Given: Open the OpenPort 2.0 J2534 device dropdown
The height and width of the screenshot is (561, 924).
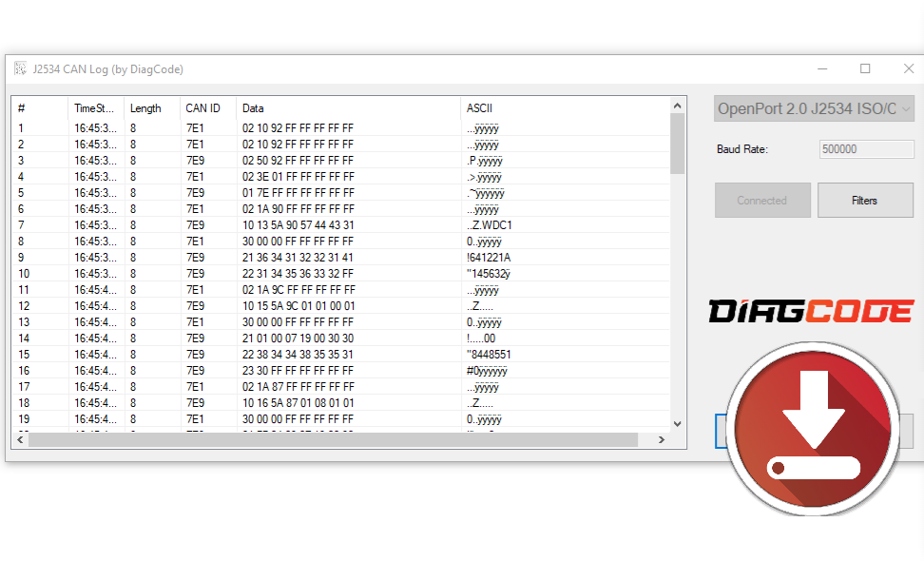Looking at the screenshot, I should click(x=814, y=108).
